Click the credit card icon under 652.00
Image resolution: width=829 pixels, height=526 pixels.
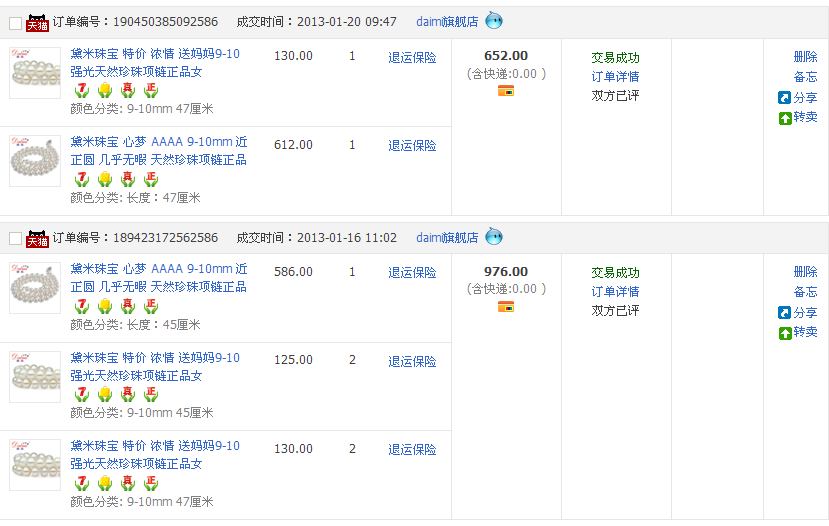pyautogui.click(x=506, y=91)
